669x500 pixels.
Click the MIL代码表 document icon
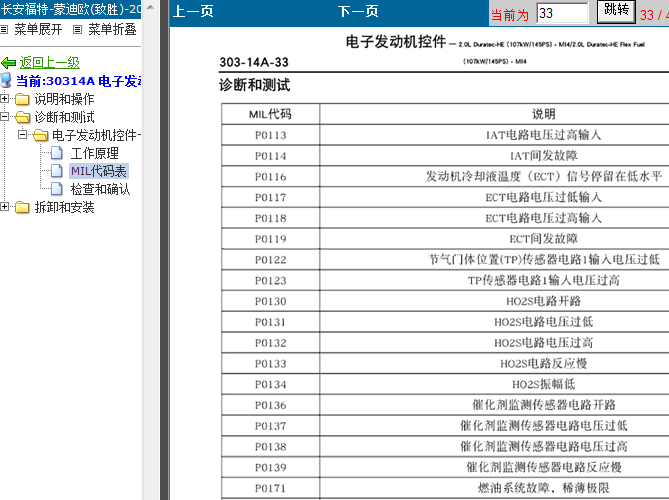57,171
